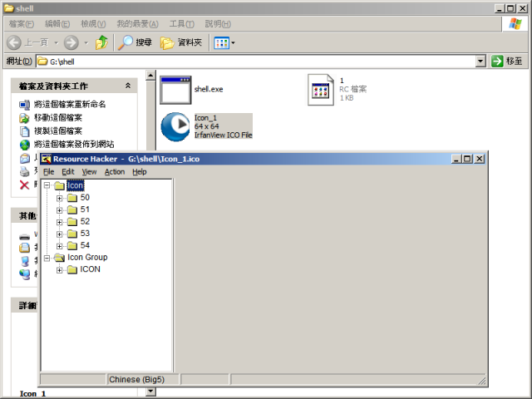Open the Forward history dropdown arrow
532x399 pixels.
pos(86,43)
